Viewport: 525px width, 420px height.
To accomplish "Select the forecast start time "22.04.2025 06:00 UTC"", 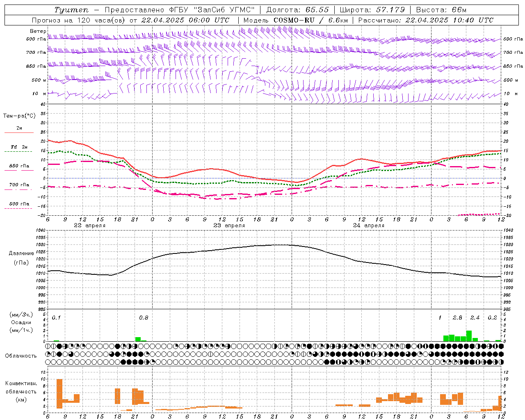I will (185, 20).
